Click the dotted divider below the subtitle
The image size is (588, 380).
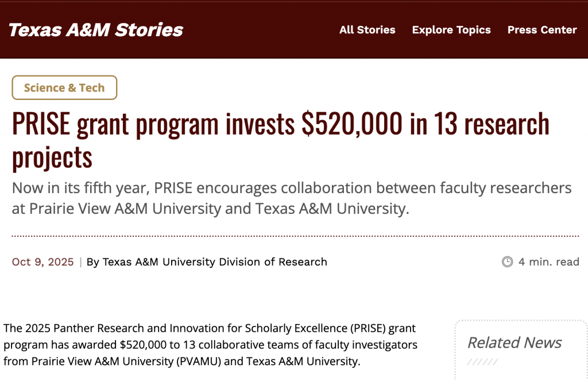(295, 236)
